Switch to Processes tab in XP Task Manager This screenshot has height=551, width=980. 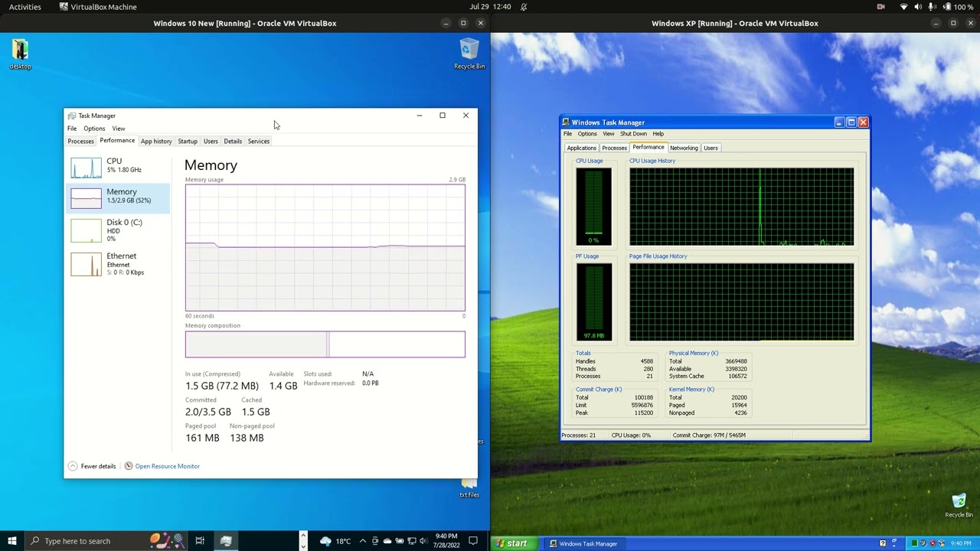(x=614, y=148)
